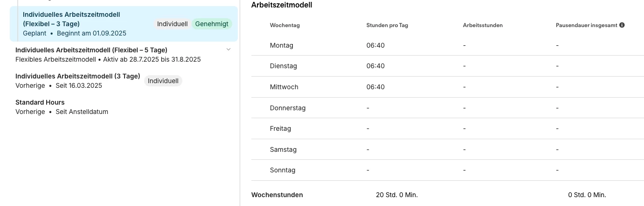This screenshot has width=644, height=206.
Task: Click the green Genehmigt status badge
Action: click(212, 24)
